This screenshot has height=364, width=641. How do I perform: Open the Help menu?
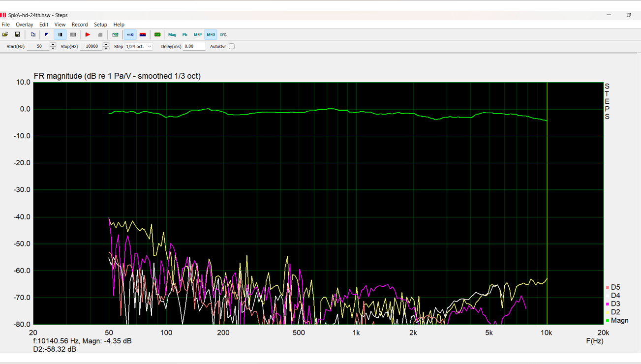[x=119, y=25]
